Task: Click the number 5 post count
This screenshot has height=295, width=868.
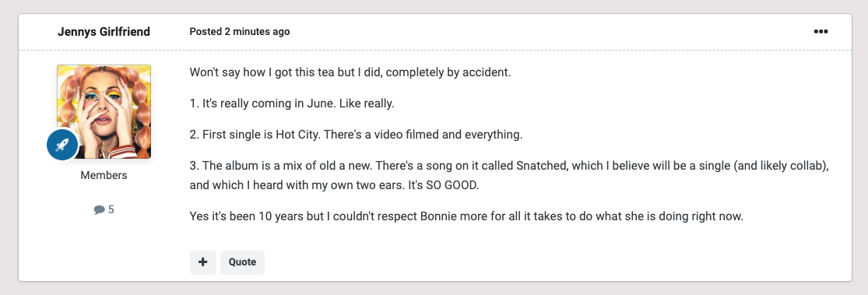Action: click(x=111, y=209)
